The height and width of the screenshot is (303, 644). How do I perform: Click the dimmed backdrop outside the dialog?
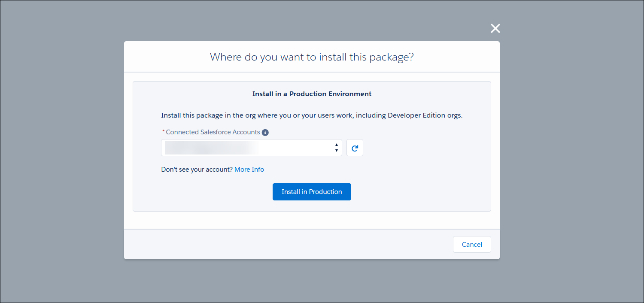coord(60,150)
